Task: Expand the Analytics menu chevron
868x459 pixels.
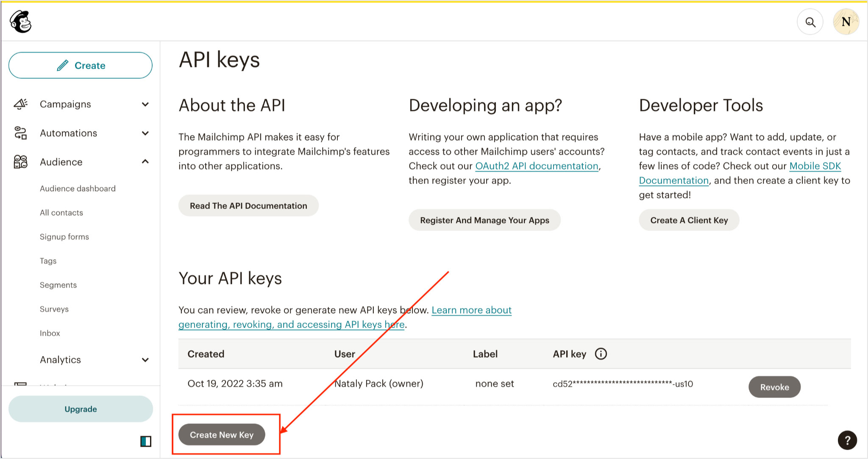Action: pos(145,360)
